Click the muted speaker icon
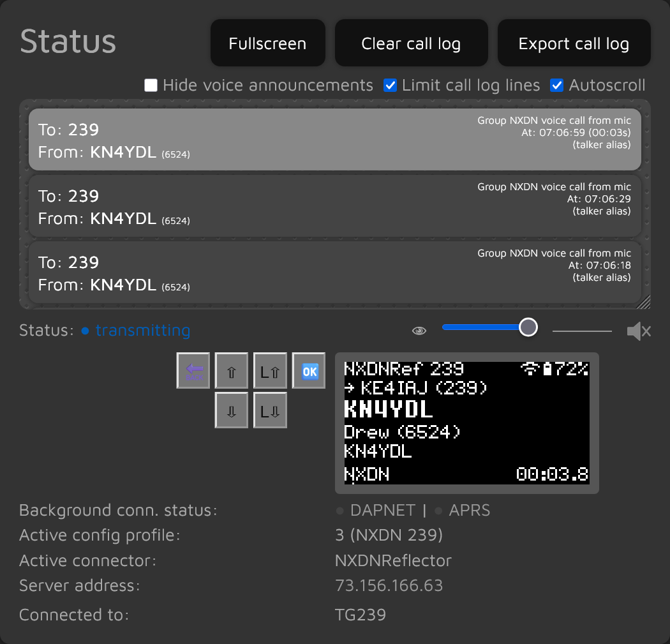Screen dimensions: 670x644 tap(638, 331)
